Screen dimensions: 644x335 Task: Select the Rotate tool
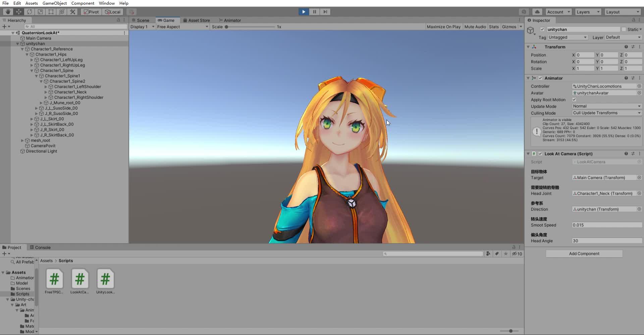[30, 12]
